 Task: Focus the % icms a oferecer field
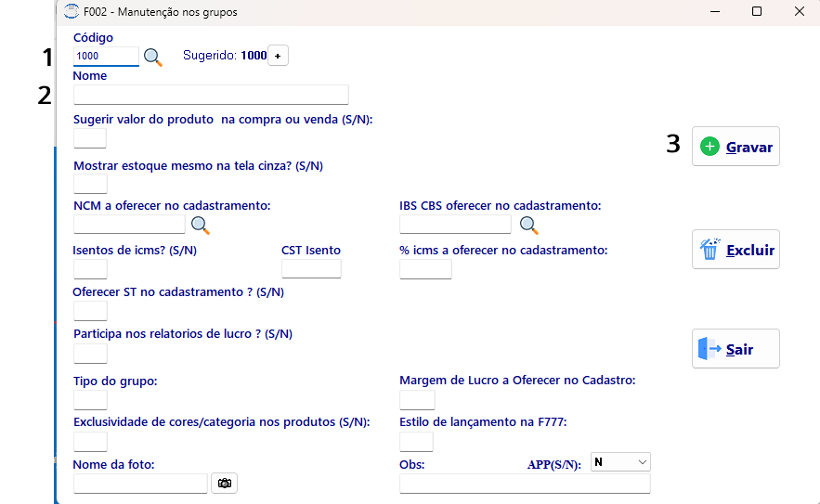425,269
